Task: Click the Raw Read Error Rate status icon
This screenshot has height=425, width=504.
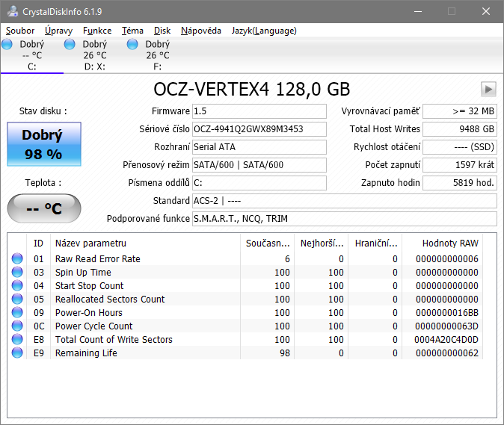Action: click(x=17, y=259)
